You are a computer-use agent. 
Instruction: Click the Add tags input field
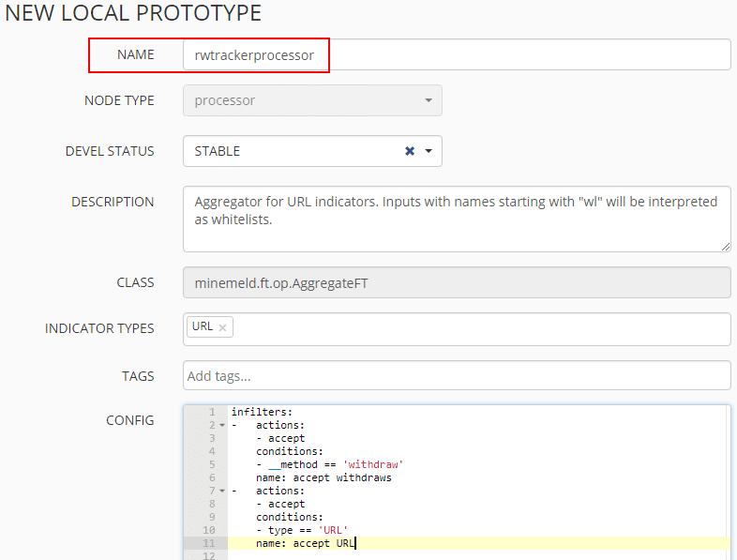point(457,376)
